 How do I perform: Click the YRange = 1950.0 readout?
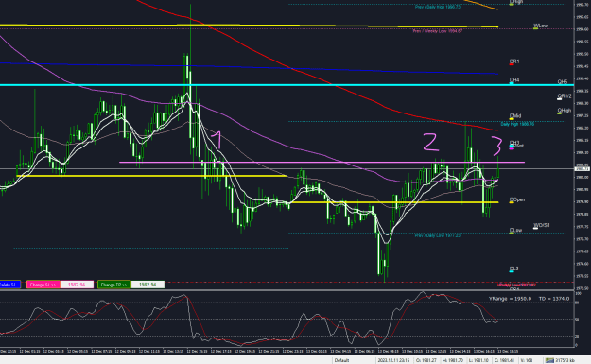click(x=510, y=299)
